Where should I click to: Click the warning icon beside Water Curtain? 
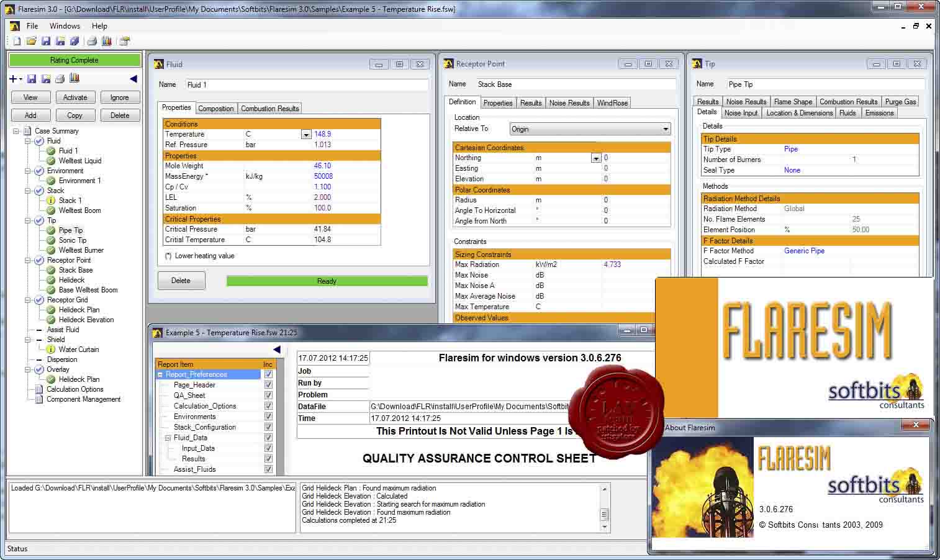51,350
